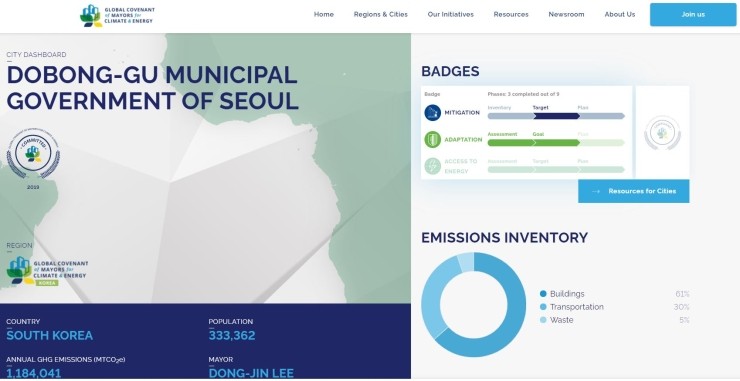Image resolution: width=740 pixels, height=381 pixels.
Task: Click the Global Covenant of Mayors header logo
Action: coord(117,16)
